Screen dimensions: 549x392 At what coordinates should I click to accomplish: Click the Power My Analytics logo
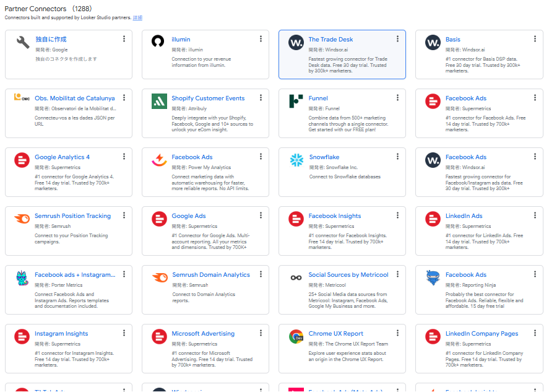(159, 160)
